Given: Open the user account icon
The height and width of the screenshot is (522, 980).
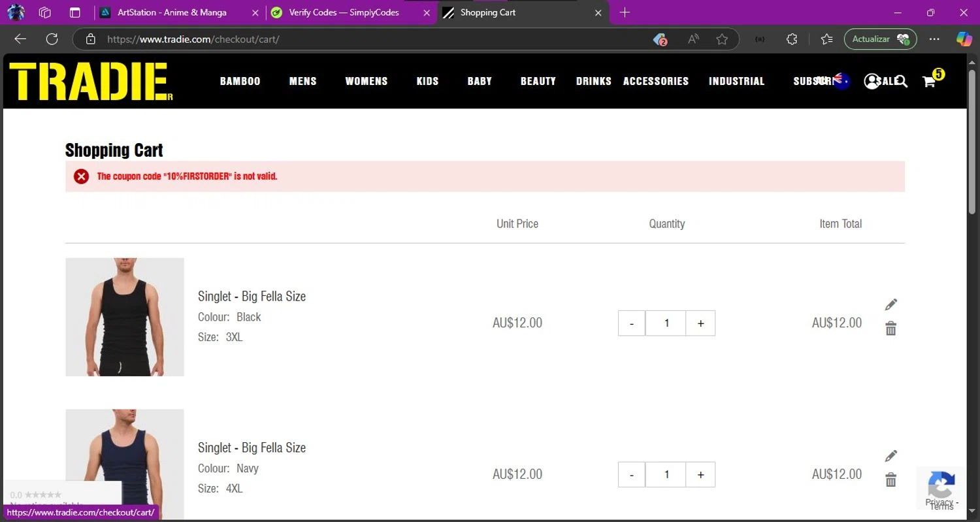Looking at the screenshot, I should (x=872, y=81).
